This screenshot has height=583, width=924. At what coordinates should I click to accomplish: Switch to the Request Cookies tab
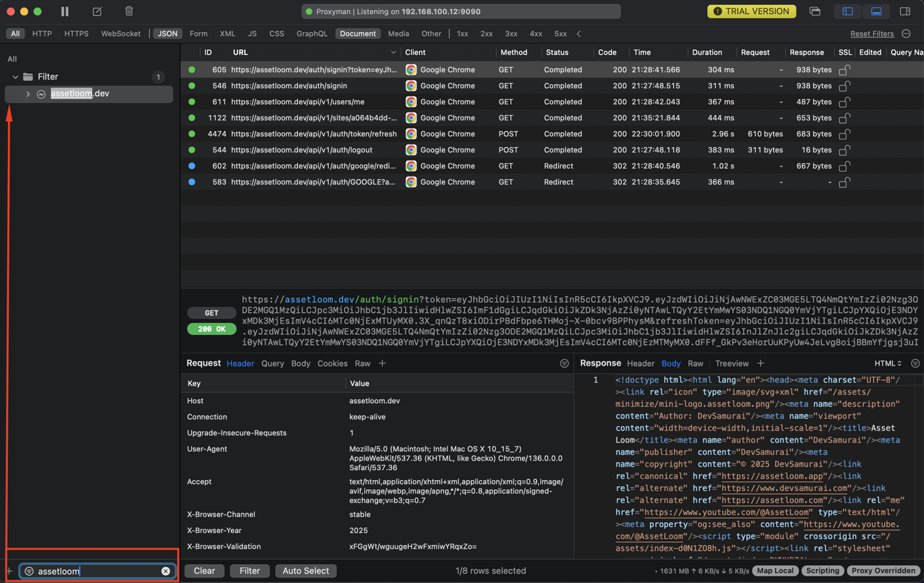coord(332,364)
